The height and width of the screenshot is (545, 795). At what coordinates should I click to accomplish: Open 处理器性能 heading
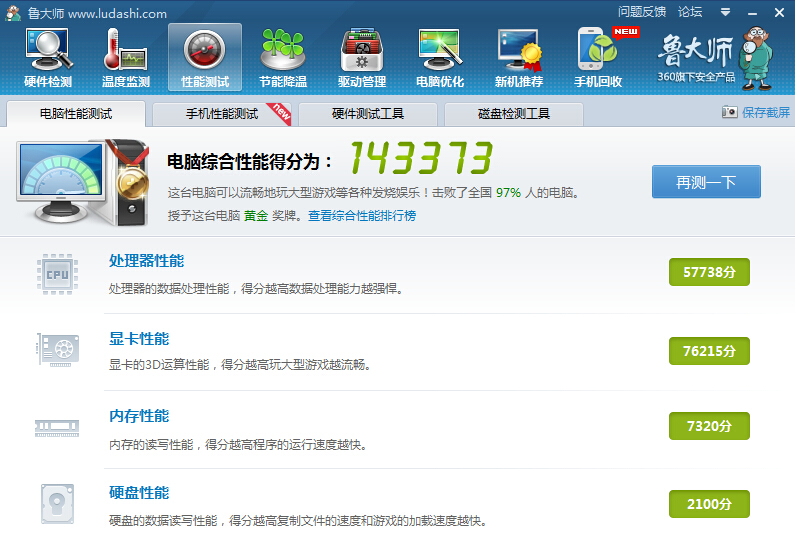pyautogui.click(x=147, y=261)
